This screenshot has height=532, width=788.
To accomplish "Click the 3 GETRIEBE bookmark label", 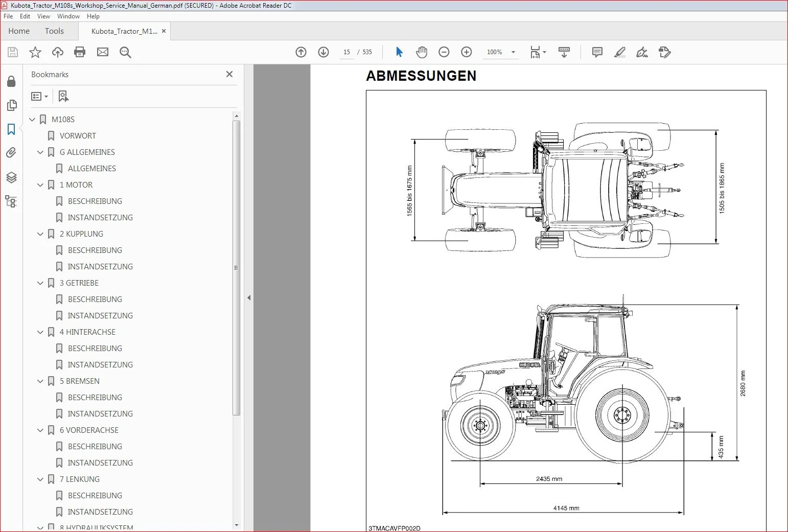I will coord(79,283).
